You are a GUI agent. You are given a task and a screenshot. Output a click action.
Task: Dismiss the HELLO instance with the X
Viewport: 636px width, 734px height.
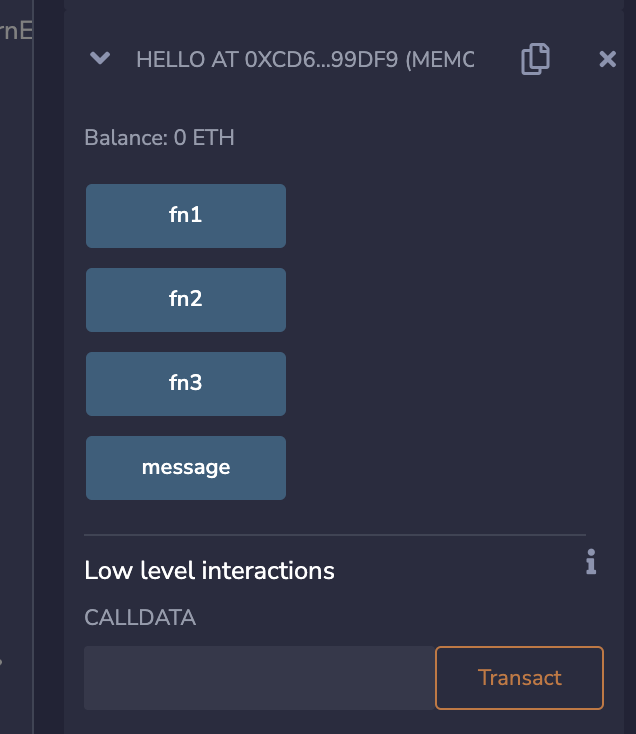(607, 59)
